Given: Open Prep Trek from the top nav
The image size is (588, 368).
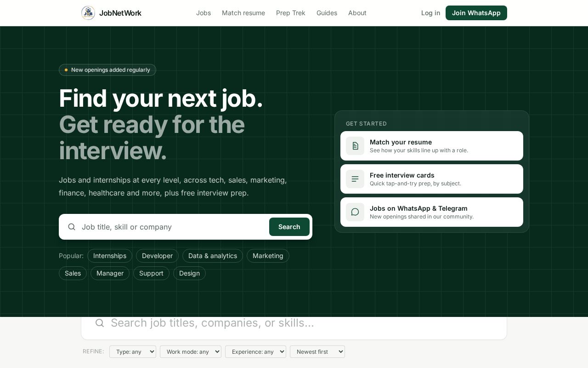Looking at the screenshot, I should (x=291, y=13).
